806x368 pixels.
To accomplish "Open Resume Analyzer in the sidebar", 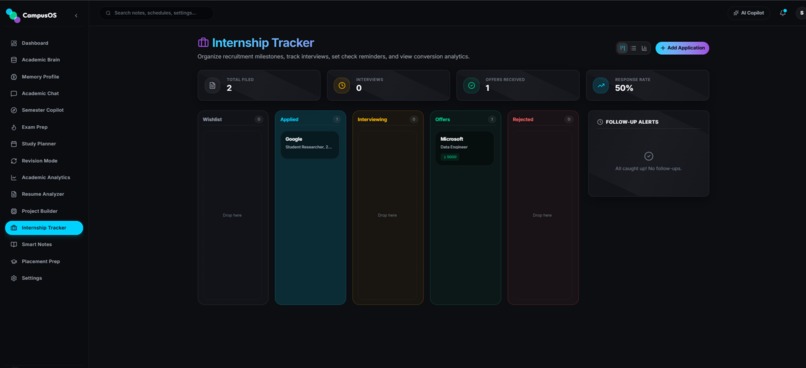I will (x=44, y=194).
